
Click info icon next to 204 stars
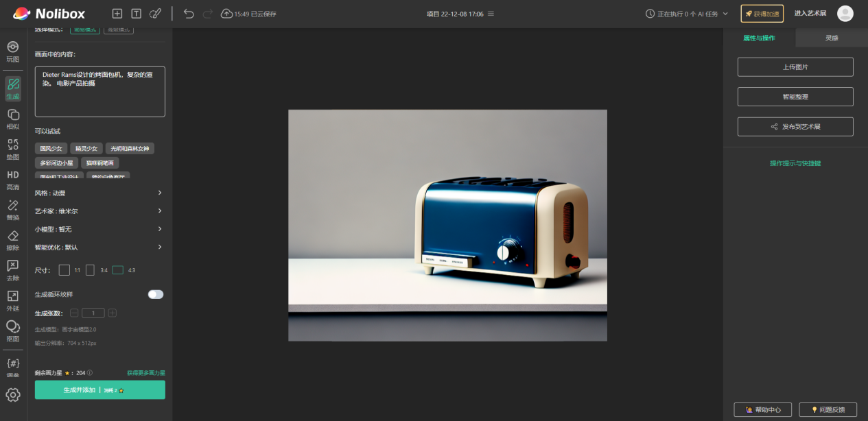[x=90, y=373]
